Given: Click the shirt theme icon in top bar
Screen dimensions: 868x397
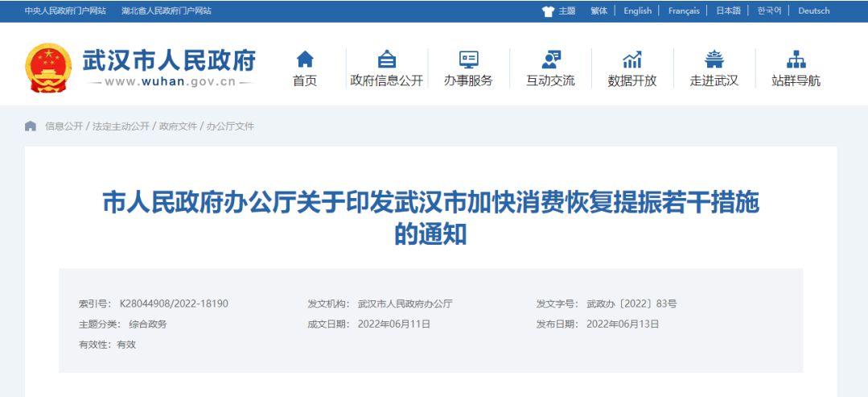Looking at the screenshot, I should coord(548,11).
